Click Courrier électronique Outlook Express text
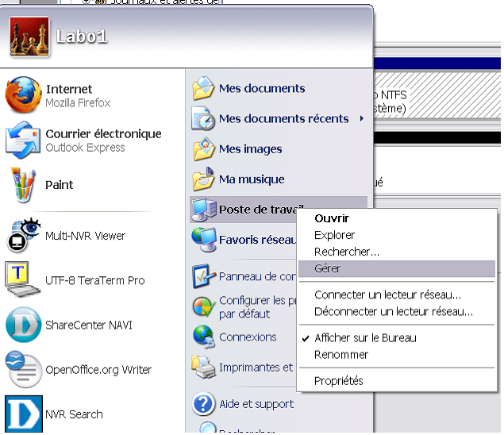Viewport: 504px width, 435px height. (x=103, y=141)
